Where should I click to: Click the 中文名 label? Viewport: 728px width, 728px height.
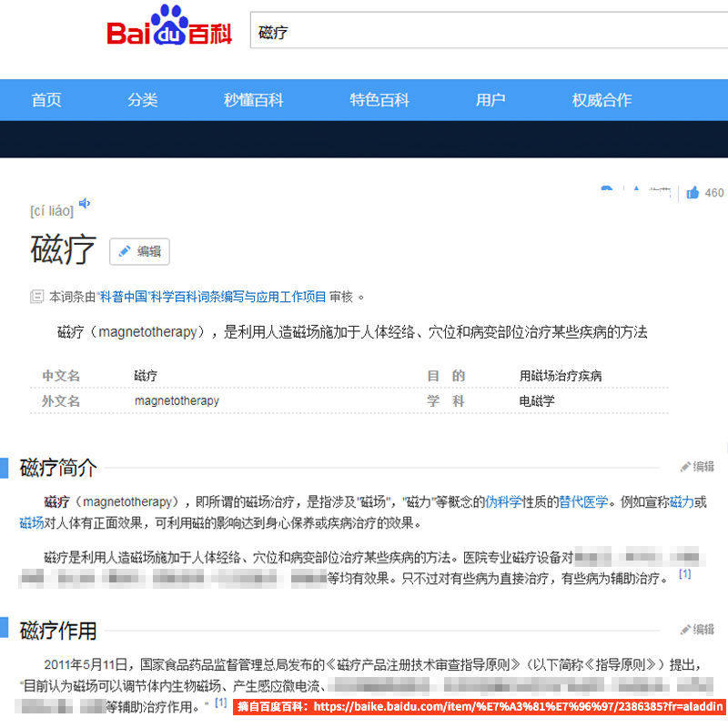click(x=61, y=376)
